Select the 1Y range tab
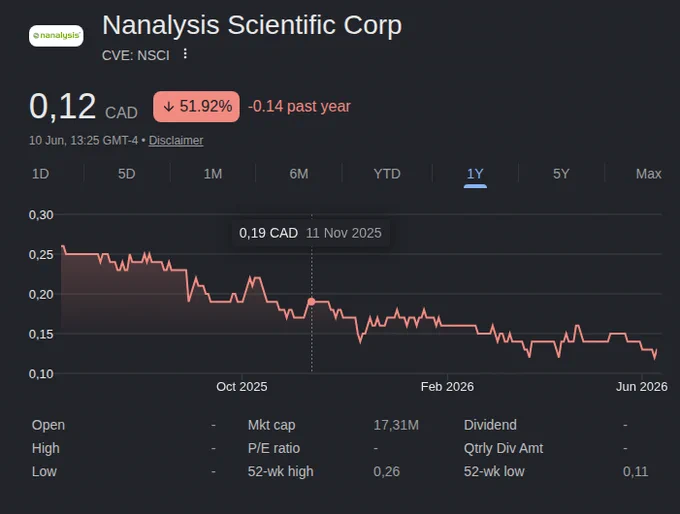This screenshot has width=680, height=514. click(x=475, y=174)
